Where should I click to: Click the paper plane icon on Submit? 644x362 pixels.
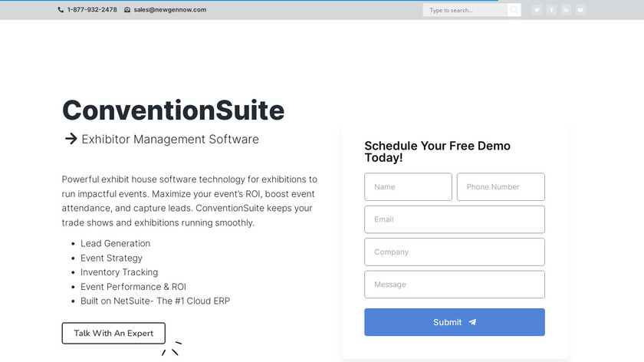coord(473,322)
